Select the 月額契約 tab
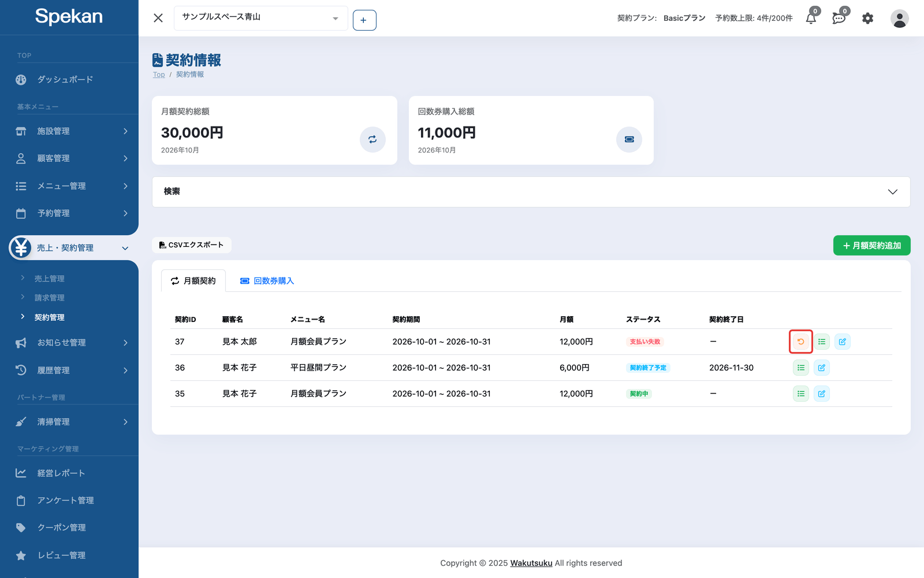Screen dimensions: 924x578 (193, 281)
